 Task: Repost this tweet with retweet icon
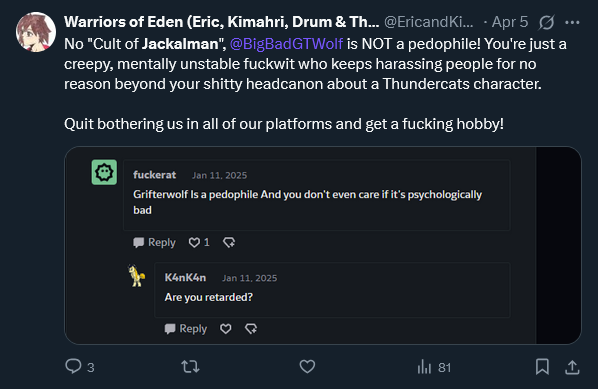[x=190, y=366]
